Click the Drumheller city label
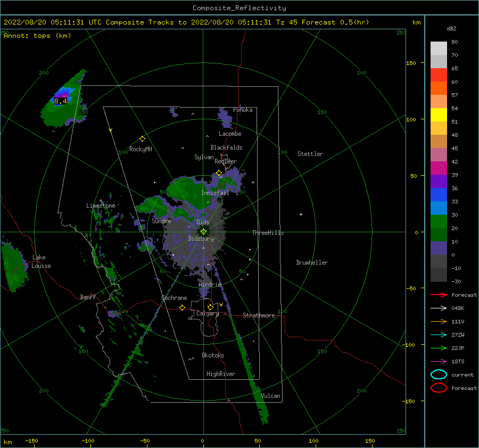 click(312, 263)
